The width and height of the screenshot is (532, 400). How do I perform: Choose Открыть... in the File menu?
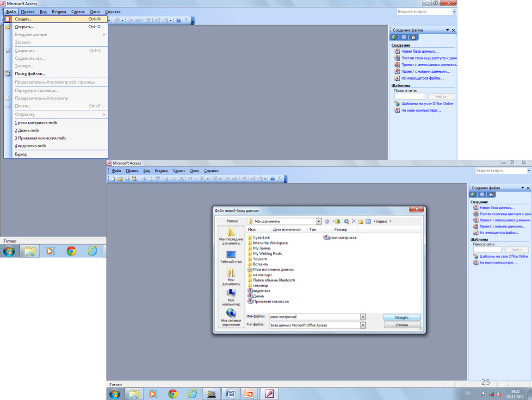coord(56,27)
